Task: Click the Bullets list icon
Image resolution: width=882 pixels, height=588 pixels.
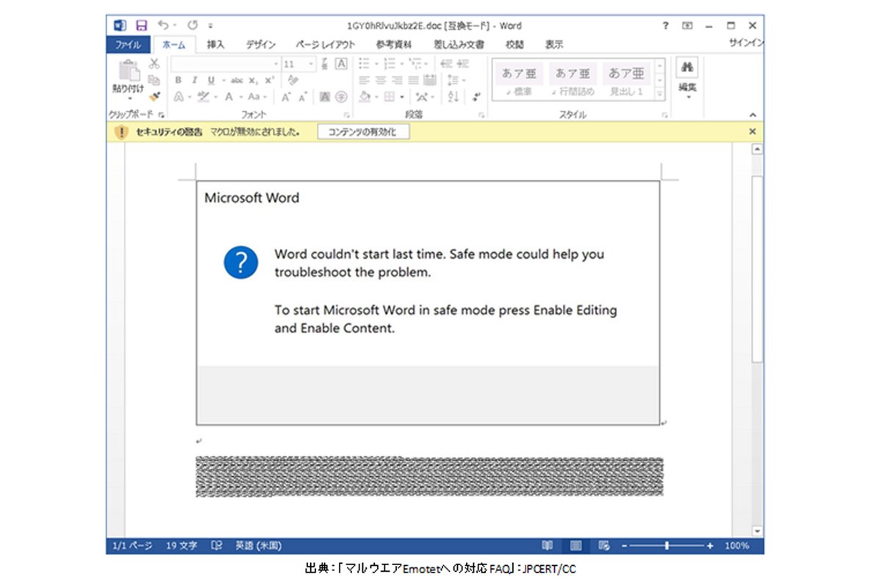Action: click(364, 64)
